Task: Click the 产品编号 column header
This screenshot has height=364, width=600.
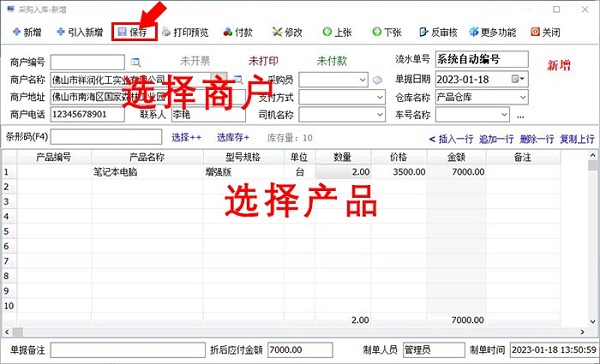Action: [x=54, y=157]
